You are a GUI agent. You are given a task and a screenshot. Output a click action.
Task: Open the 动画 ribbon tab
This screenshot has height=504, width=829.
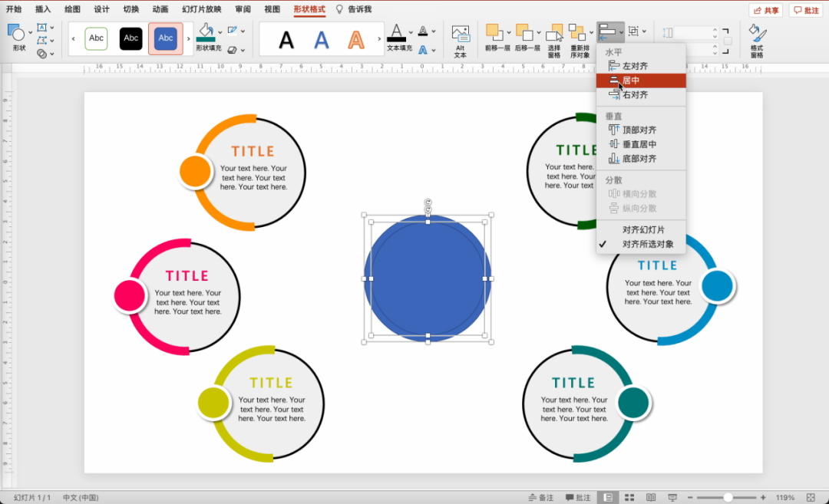(x=160, y=9)
